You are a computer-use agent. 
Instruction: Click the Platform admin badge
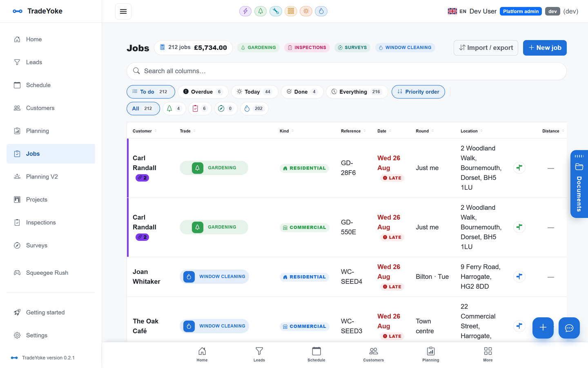(521, 11)
